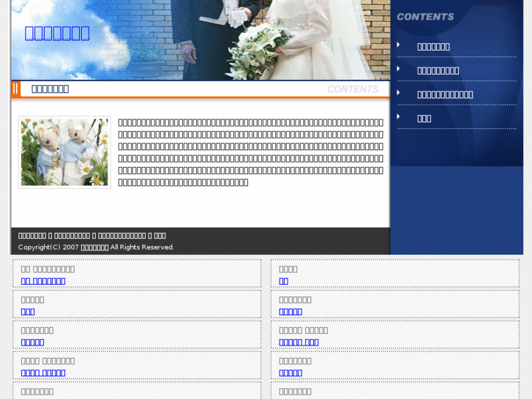Click the arrow icon beside the second sidebar menu entry

[x=398, y=69]
